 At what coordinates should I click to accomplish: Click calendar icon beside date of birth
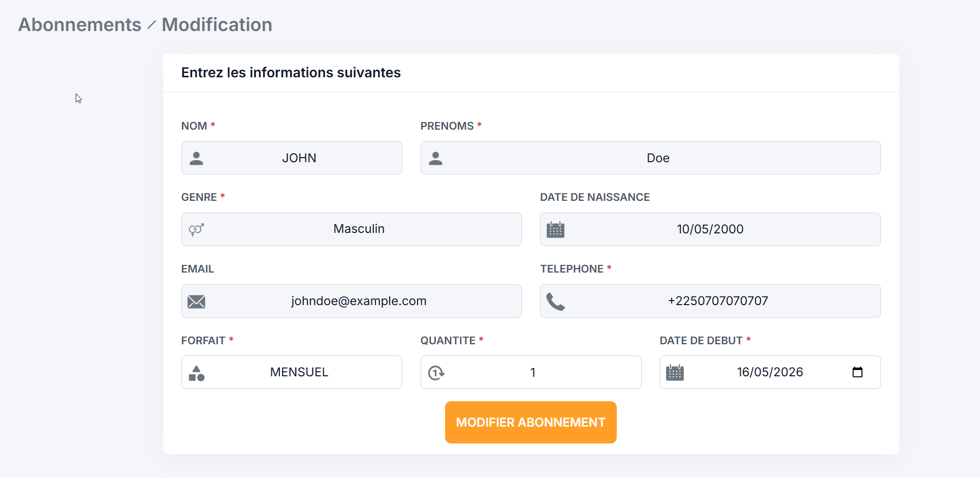(555, 229)
